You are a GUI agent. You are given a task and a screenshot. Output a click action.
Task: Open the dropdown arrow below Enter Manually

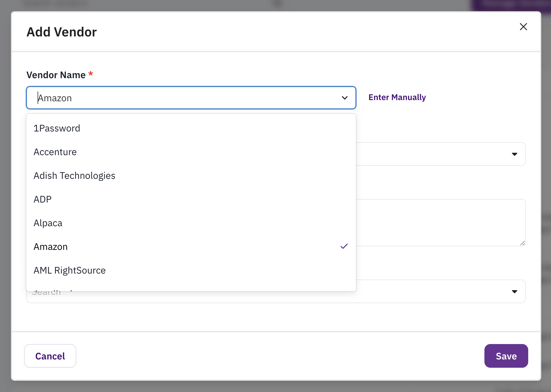[x=514, y=154]
